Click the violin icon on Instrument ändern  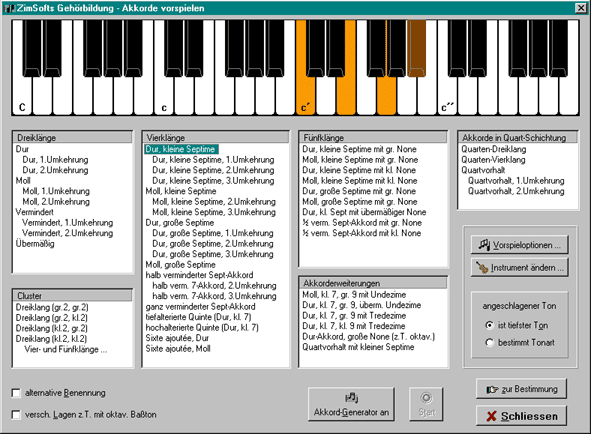click(x=482, y=267)
